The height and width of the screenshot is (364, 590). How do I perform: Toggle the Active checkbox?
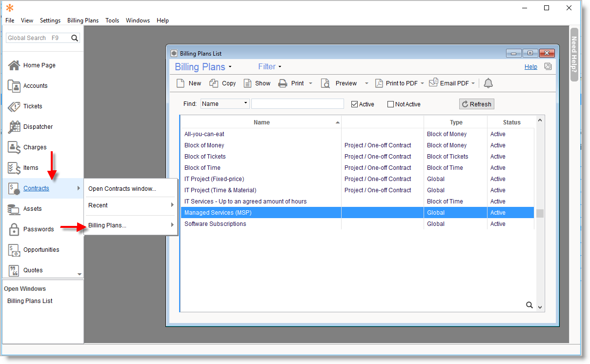(355, 104)
